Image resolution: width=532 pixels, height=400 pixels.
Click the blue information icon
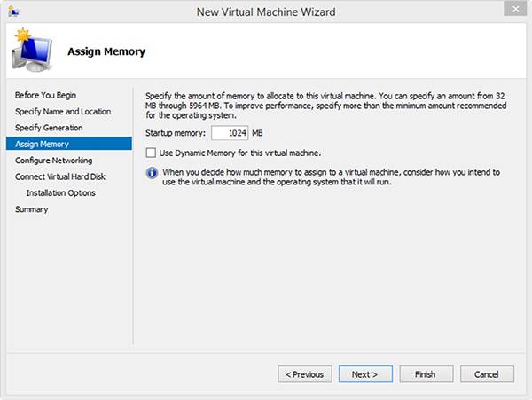point(151,172)
